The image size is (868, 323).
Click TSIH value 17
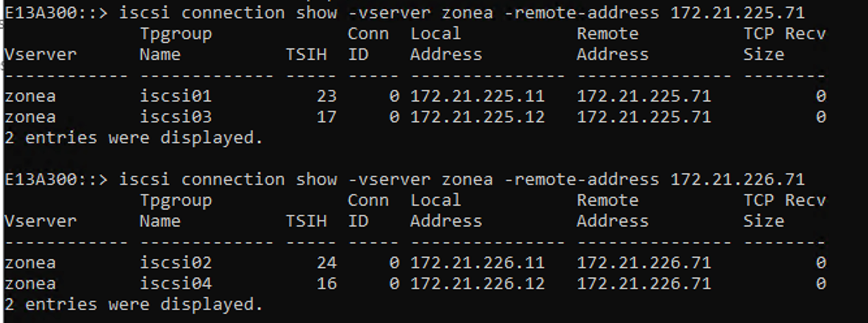(326, 117)
